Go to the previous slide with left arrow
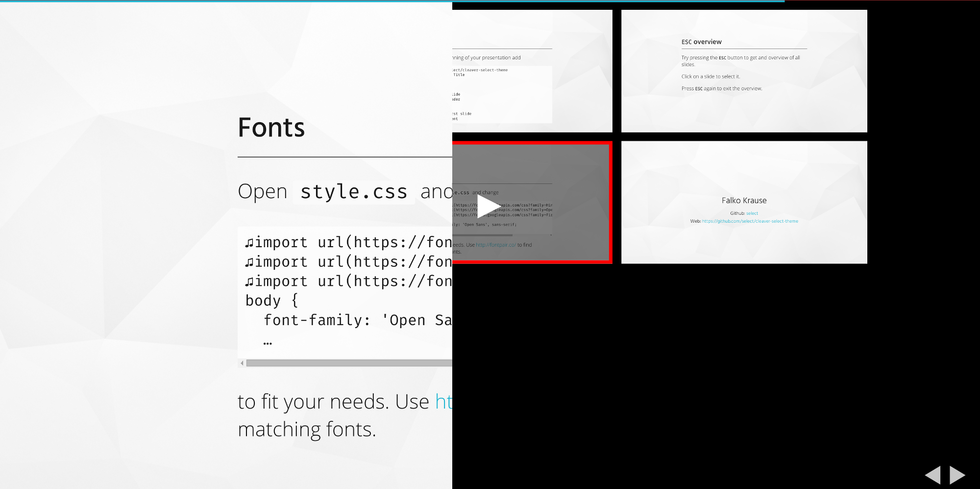Image resolution: width=980 pixels, height=489 pixels. pyautogui.click(x=932, y=475)
